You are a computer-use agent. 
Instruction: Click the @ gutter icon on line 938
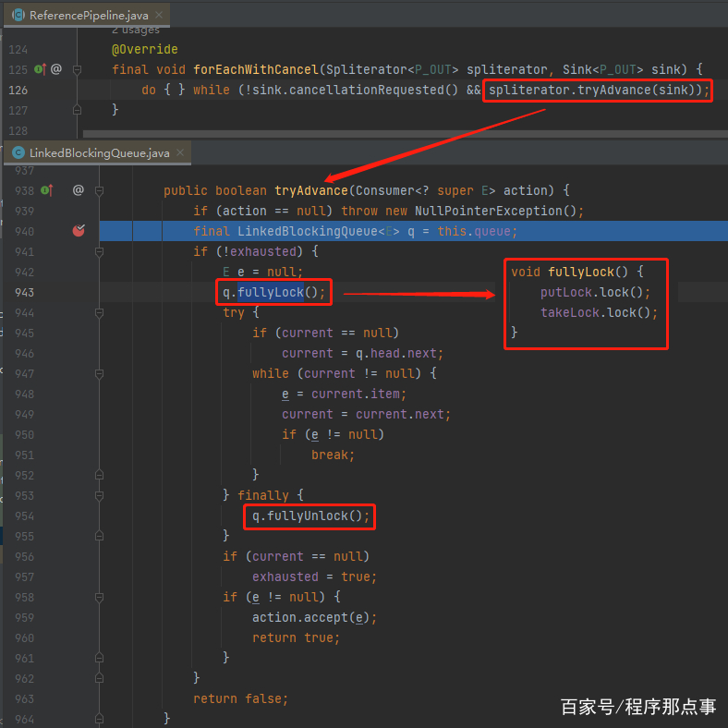[79, 190]
